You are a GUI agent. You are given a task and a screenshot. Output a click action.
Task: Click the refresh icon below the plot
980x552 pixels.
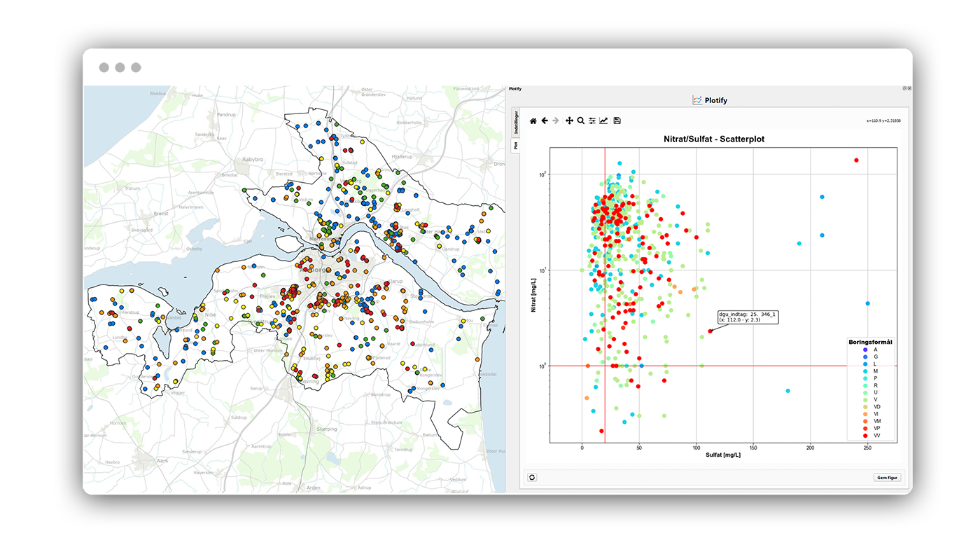coord(532,477)
